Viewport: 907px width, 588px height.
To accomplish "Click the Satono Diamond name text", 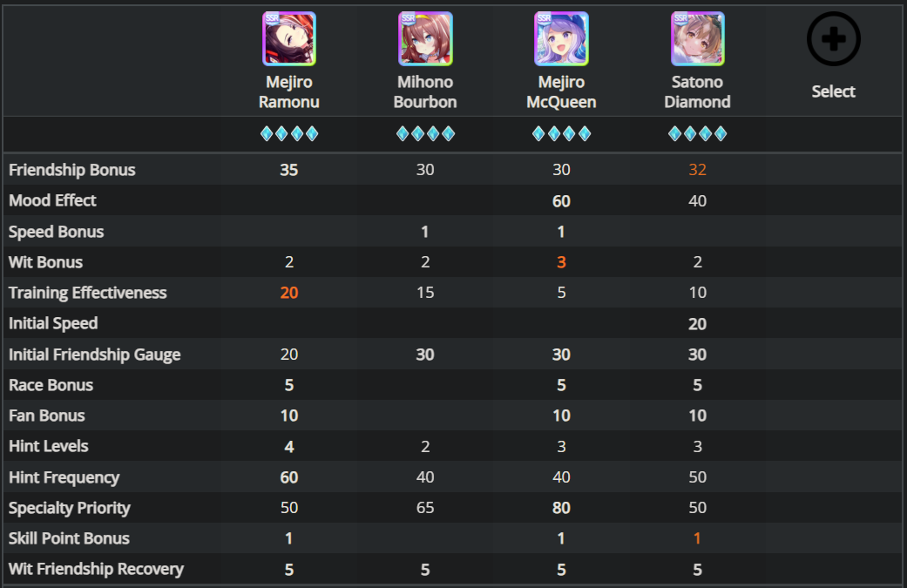I will (x=697, y=92).
